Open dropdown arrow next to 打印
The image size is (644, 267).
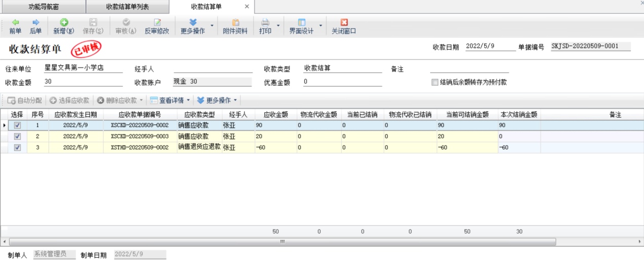(x=278, y=25)
